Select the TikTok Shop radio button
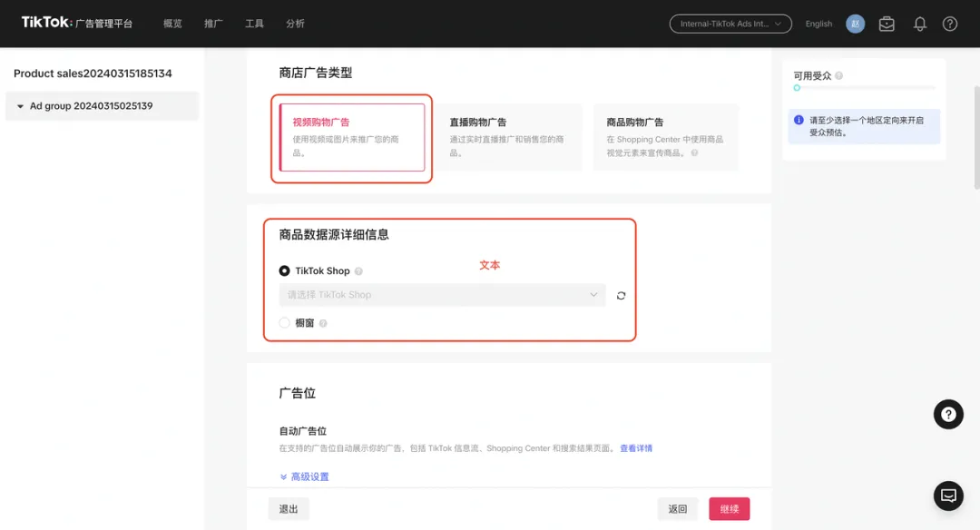The width and height of the screenshot is (980, 530). 284,270
